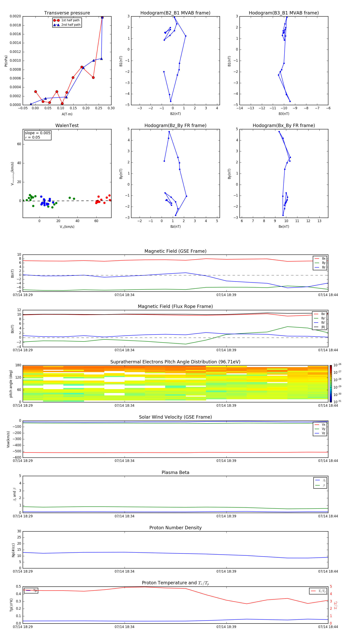Image resolution: width=351 pixels, height=644 pixels.
Task: Click the 'By' legend entry in GSE plot
Action: pyautogui.click(x=320, y=263)
